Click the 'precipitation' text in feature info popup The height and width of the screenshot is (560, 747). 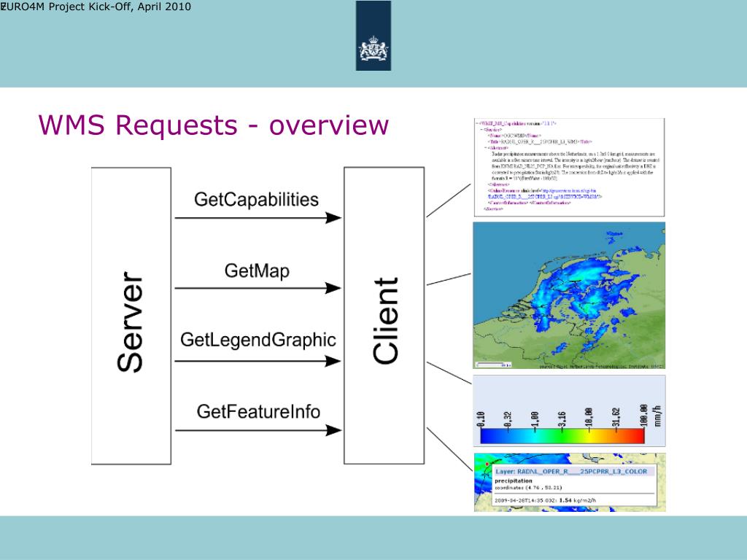tap(513, 481)
